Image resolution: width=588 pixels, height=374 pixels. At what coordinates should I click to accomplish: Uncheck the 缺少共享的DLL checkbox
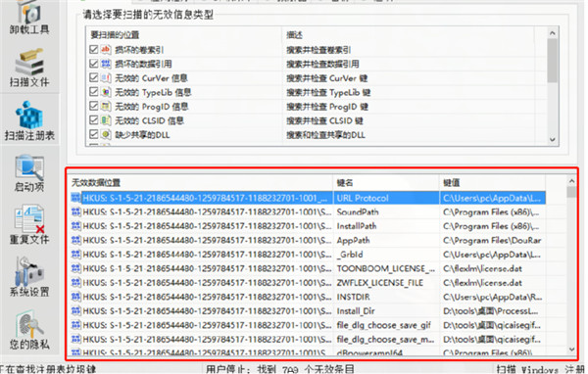tap(94, 134)
